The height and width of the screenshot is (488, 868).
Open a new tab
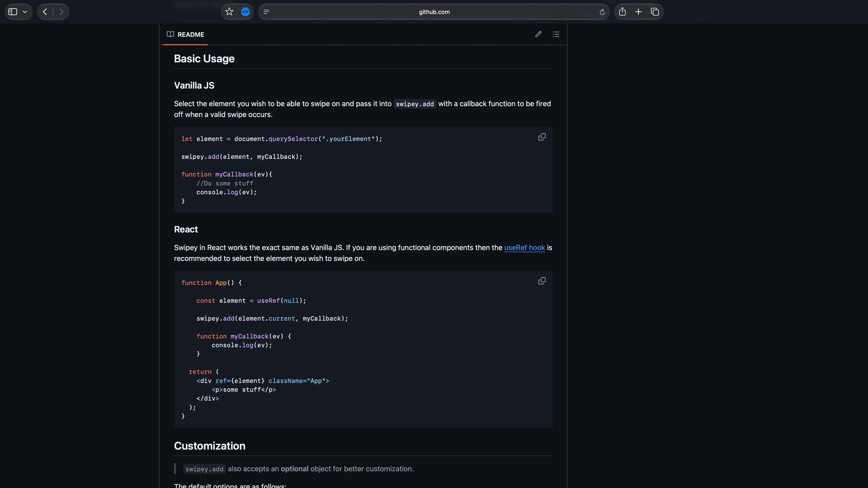point(638,12)
